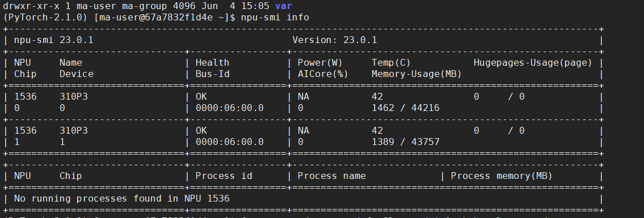Image resolution: width=644 pixels, height=218 pixels.
Task: Click 'No running processes found in NPU 1536'
Action: [x=121, y=199]
